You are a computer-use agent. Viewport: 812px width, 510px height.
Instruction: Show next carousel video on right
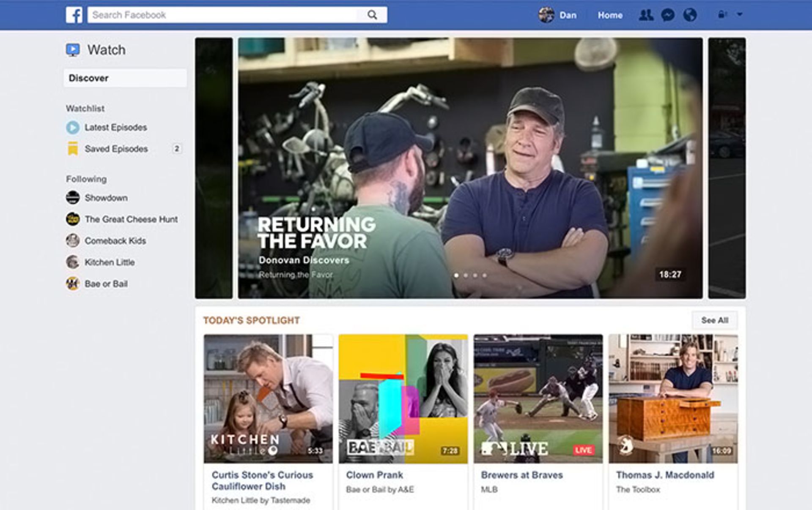pyautogui.click(x=727, y=168)
